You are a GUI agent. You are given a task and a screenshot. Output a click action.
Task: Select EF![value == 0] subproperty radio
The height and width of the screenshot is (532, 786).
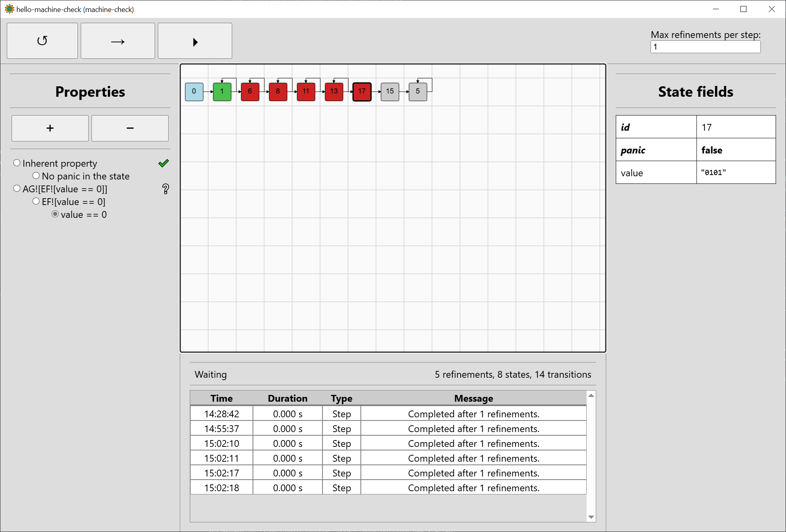(36, 201)
